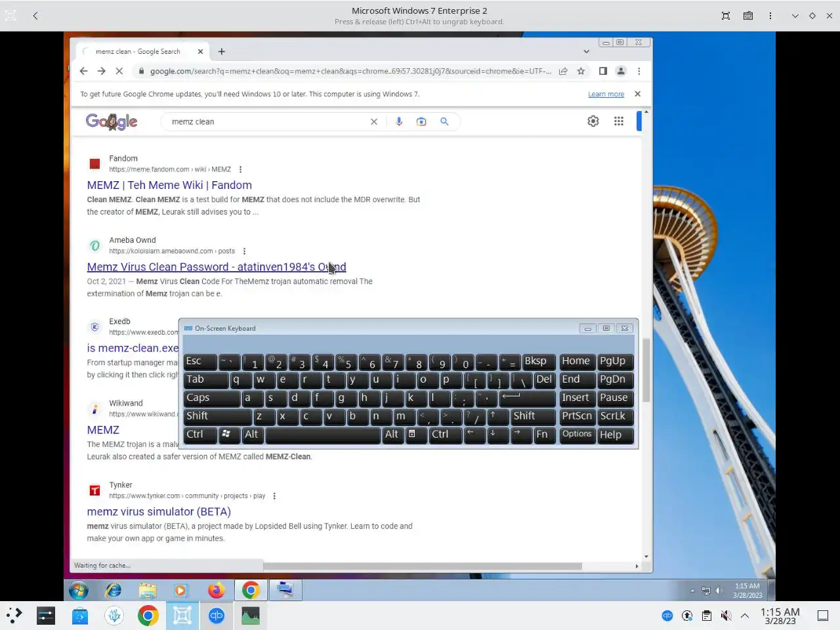
Task: Open Chrome side panel
Action: point(603,71)
